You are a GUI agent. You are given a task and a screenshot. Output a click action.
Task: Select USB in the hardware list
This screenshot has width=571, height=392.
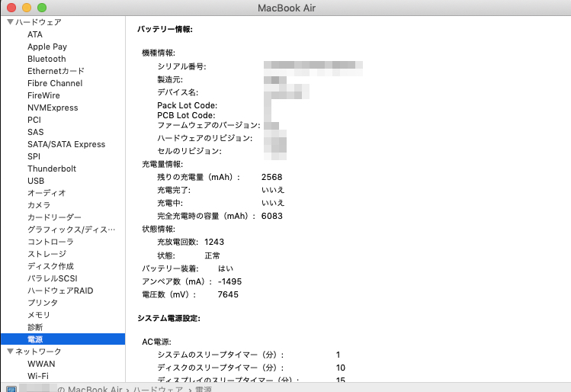click(36, 181)
